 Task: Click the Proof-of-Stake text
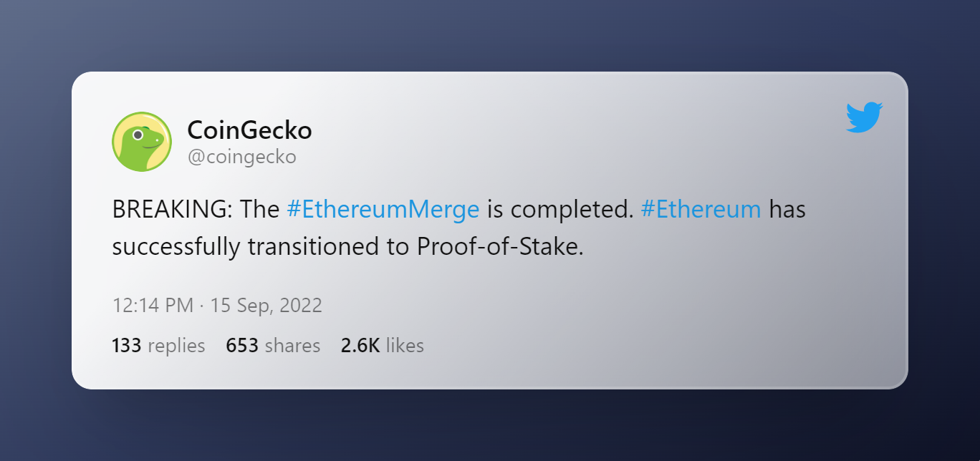coord(500,246)
